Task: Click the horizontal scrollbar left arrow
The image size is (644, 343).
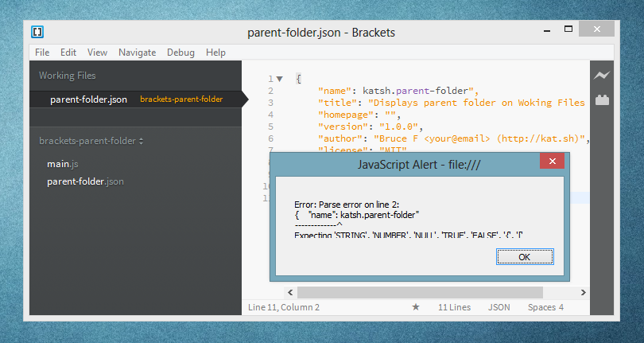Action: coord(290,292)
